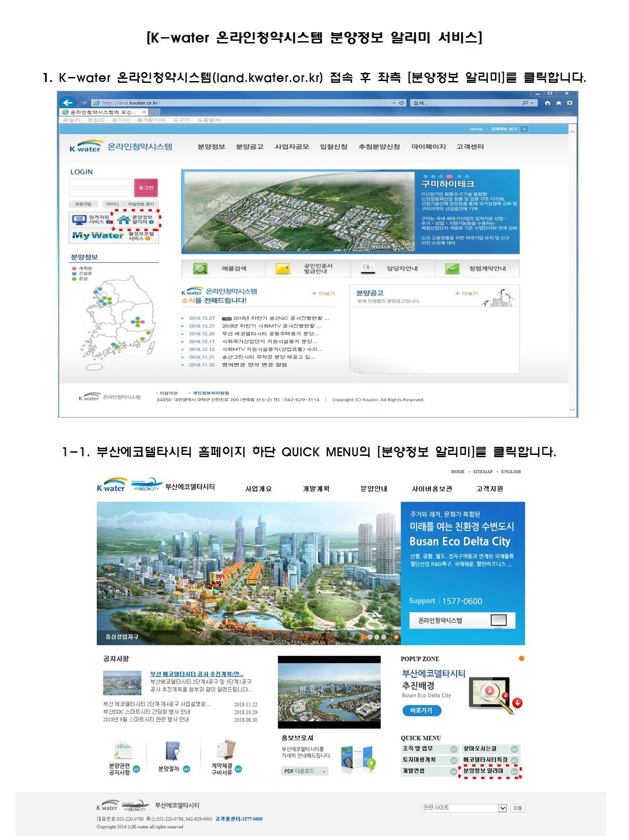This screenshot has width=629, height=840.
Task: Click the login ID input field
Action: click(x=100, y=183)
